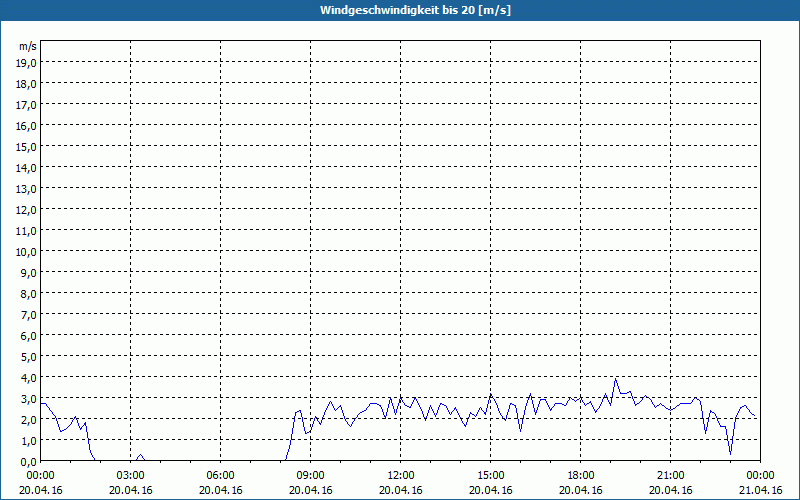Click the 21.04.16 date label

760,490
